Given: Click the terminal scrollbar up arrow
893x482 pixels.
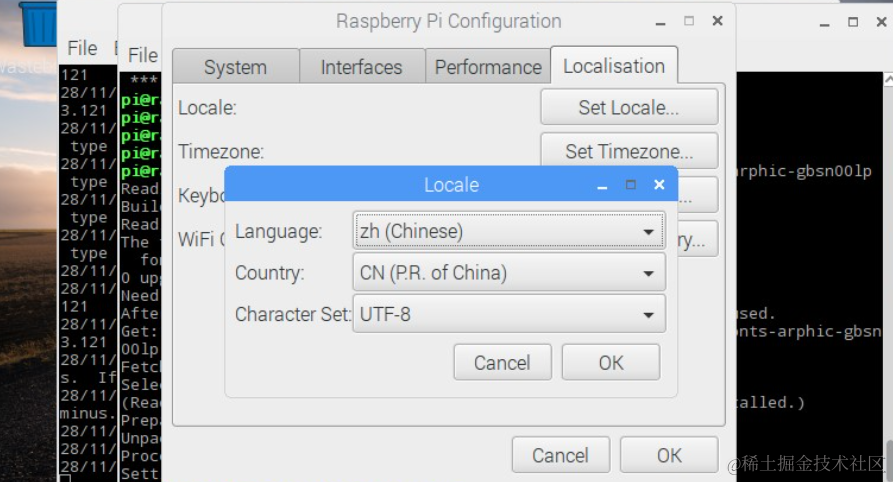Looking at the screenshot, I should pos(888,80).
